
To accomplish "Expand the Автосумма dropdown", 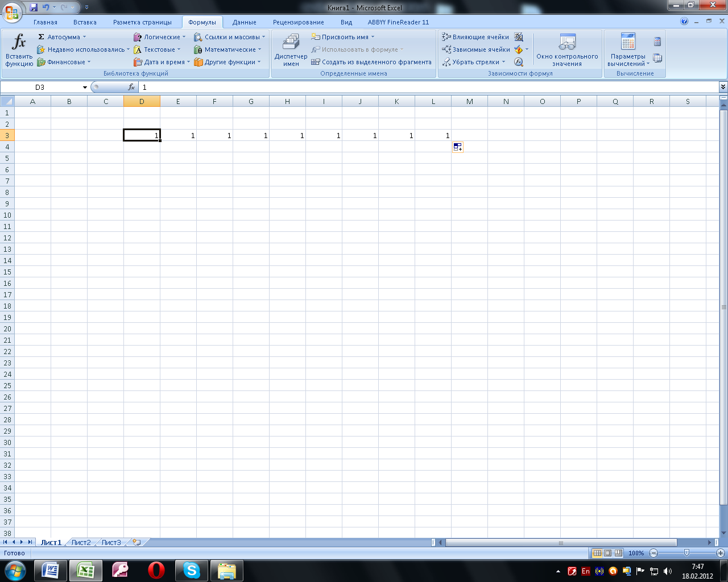I will coord(84,37).
